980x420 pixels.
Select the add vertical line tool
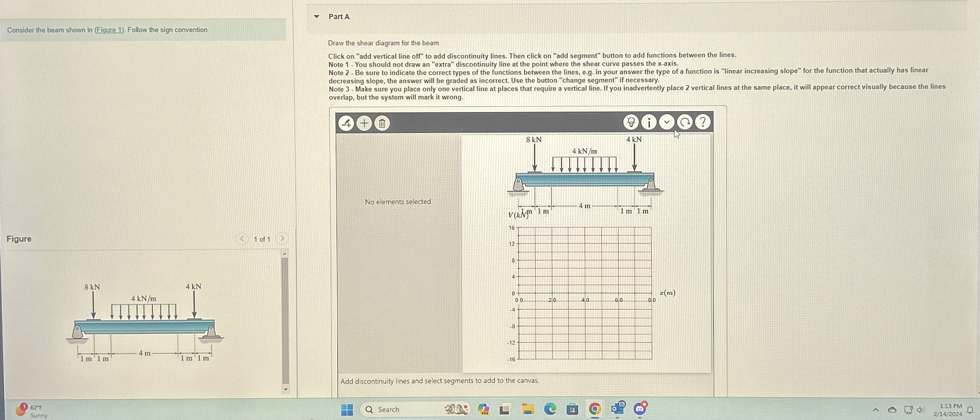[347, 123]
